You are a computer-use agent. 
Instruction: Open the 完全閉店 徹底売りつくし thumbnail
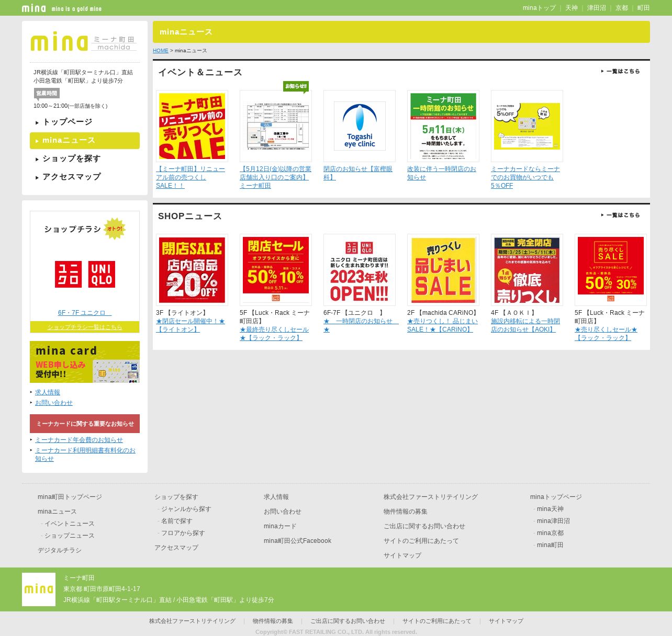[x=527, y=270]
